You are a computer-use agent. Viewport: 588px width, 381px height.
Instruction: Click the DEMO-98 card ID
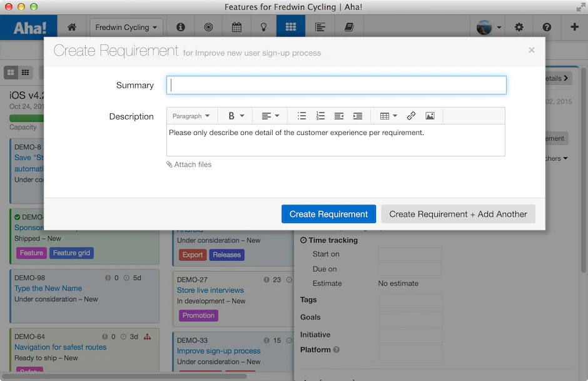[x=29, y=278]
